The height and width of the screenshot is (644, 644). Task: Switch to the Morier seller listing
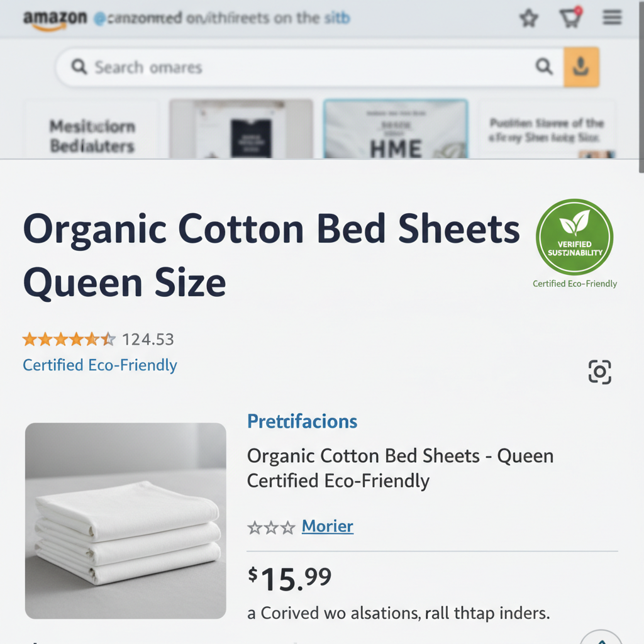tap(327, 527)
